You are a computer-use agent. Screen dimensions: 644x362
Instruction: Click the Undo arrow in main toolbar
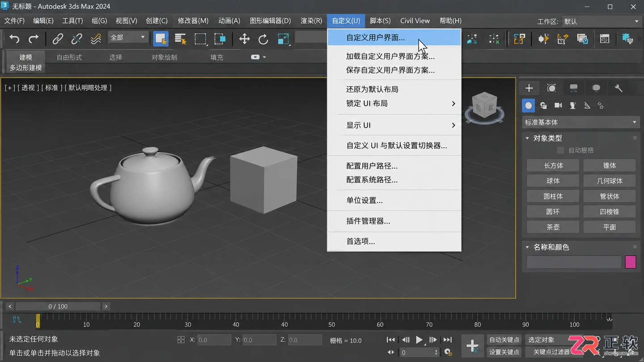coord(14,39)
